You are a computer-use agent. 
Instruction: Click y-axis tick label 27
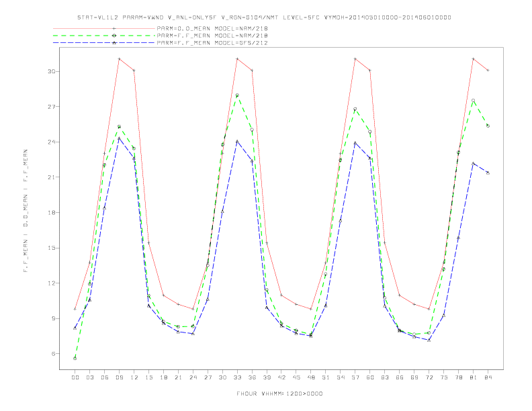point(51,107)
